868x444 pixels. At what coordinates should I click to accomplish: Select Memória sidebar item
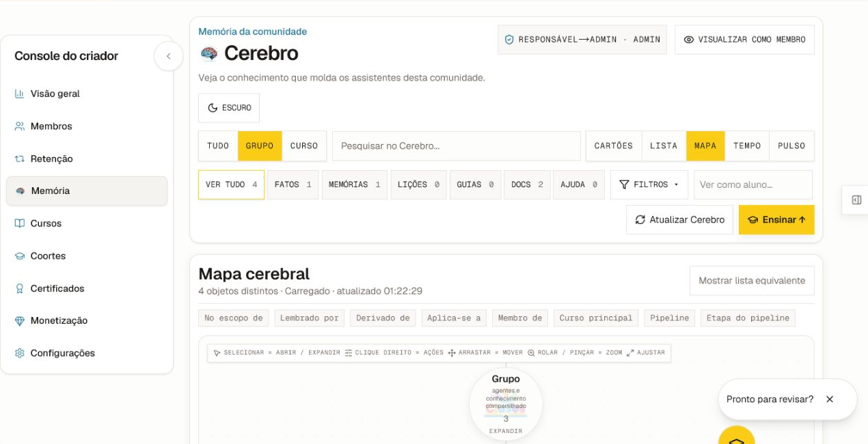(87, 191)
